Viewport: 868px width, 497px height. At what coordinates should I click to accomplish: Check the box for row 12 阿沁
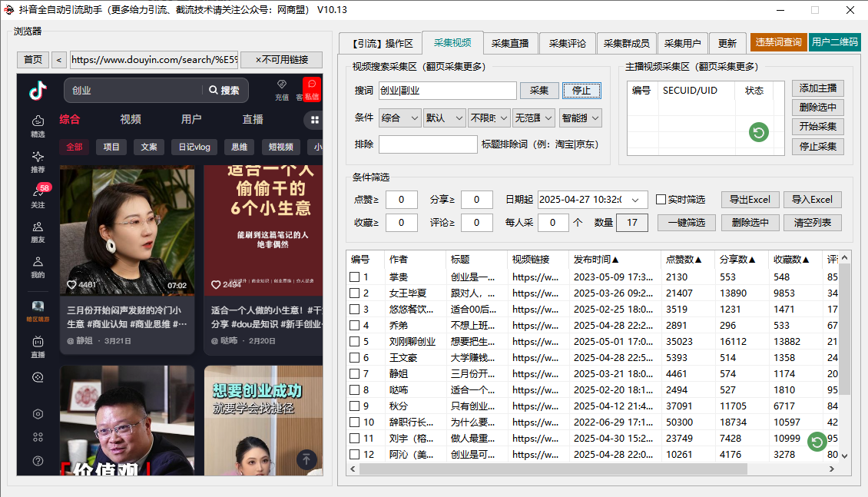[x=354, y=455]
